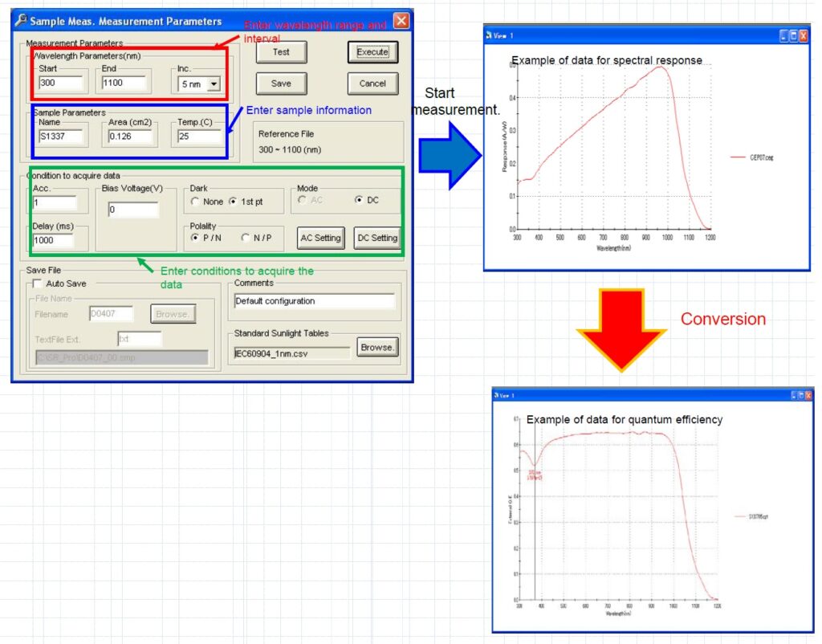Choose DC mode radio button
Viewport: 822px width, 644px height.
pos(359,200)
